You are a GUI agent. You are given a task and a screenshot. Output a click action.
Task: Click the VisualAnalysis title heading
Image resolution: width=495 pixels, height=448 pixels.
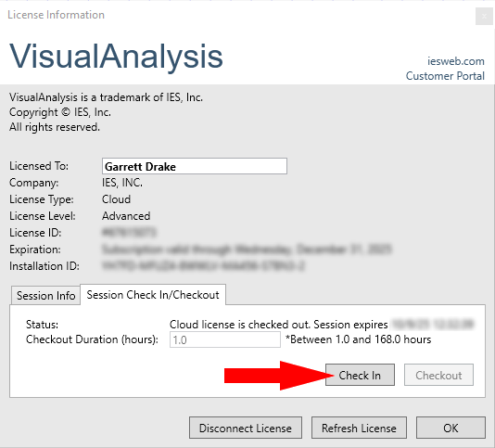click(x=116, y=57)
